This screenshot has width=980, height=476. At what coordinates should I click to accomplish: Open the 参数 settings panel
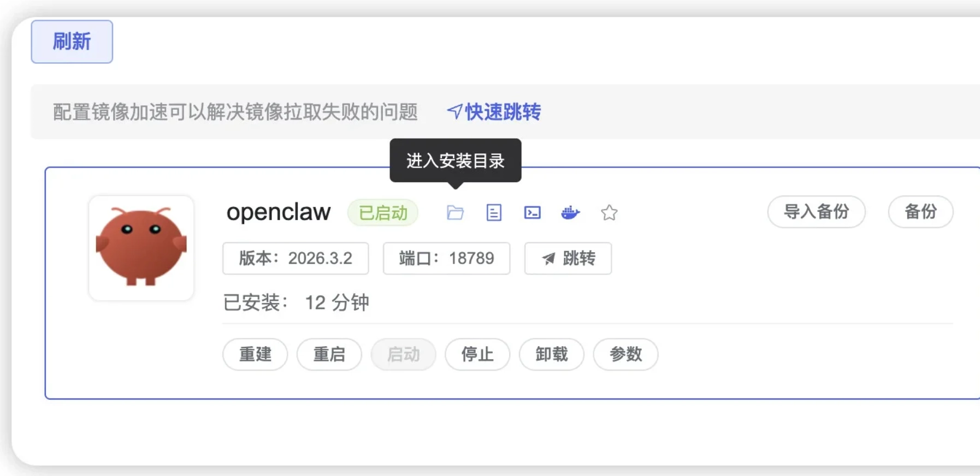[625, 354]
